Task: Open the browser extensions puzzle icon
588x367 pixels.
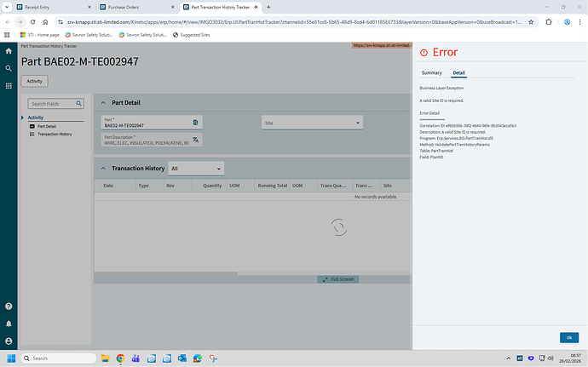Action: point(548,22)
